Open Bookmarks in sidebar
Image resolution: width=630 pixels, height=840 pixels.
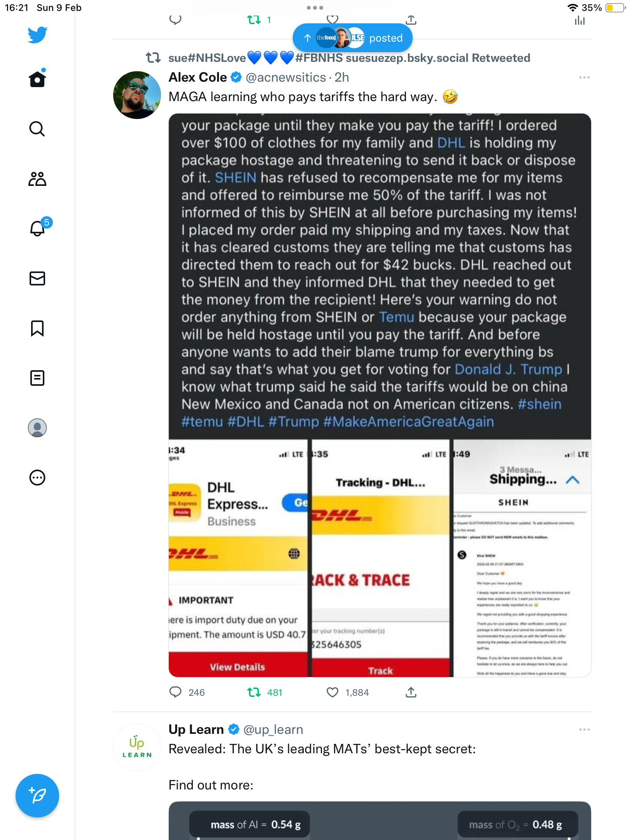37,328
